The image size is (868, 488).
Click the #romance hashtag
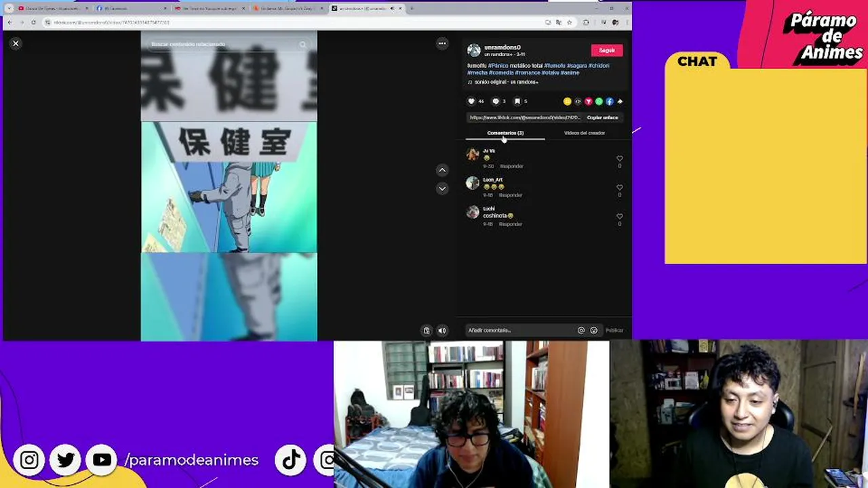[528, 73]
